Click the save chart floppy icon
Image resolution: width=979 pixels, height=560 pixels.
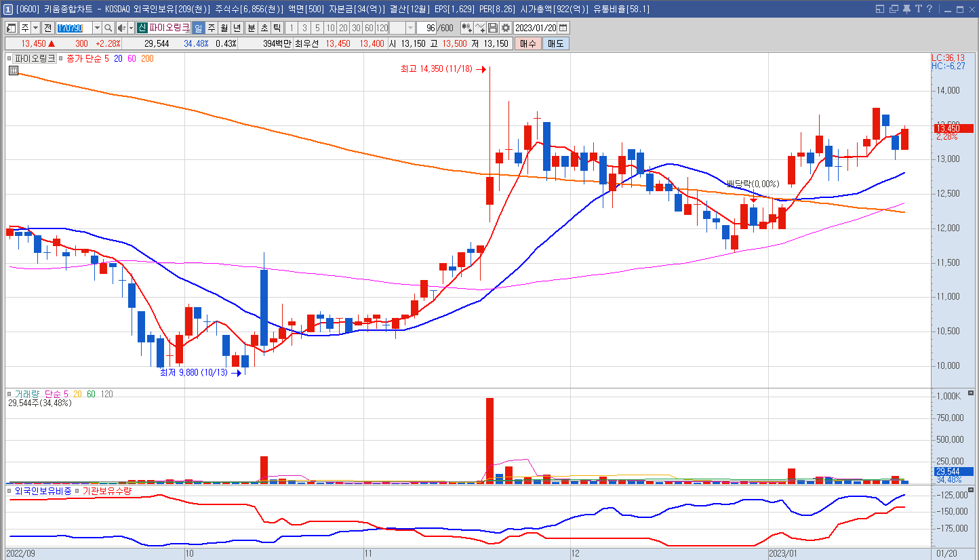(493, 28)
